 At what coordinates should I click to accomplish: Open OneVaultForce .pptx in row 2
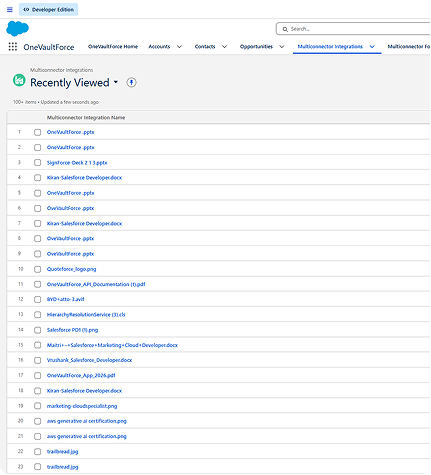tap(70, 147)
